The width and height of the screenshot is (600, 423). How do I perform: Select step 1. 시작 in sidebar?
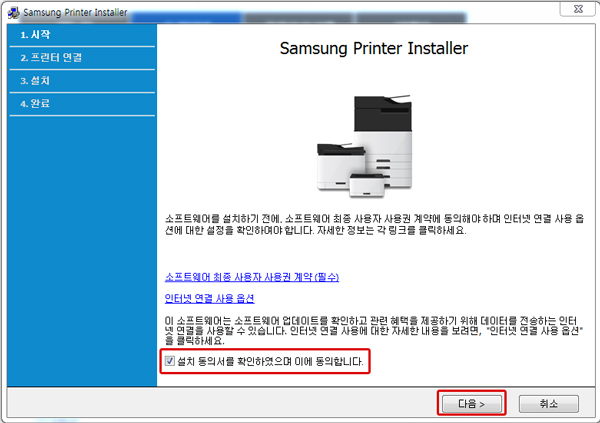(35, 34)
